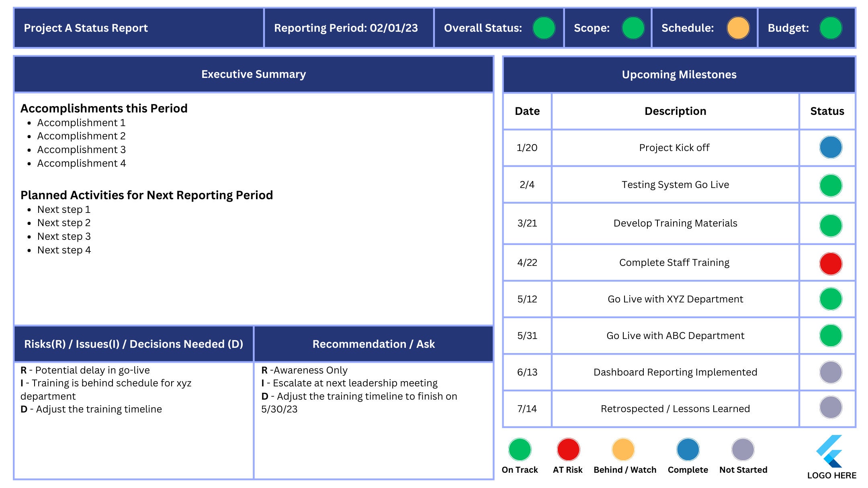Click the Project A Status Report title

click(86, 28)
